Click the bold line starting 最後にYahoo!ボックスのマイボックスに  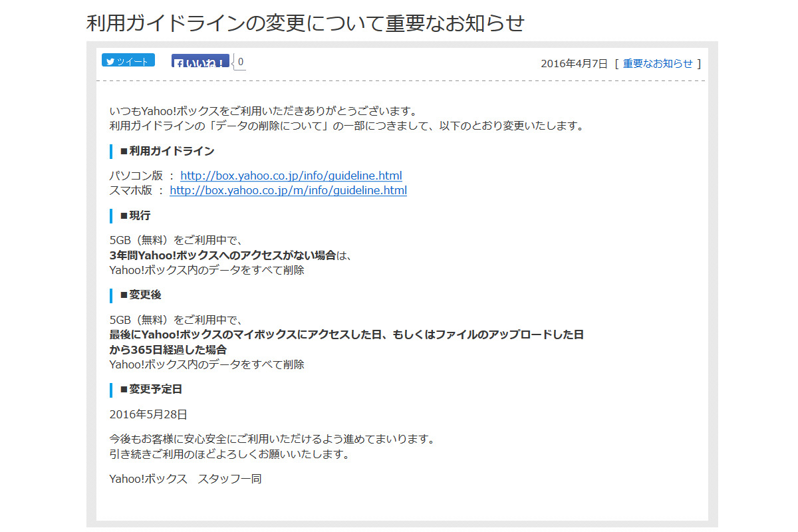[x=346, y=335]
